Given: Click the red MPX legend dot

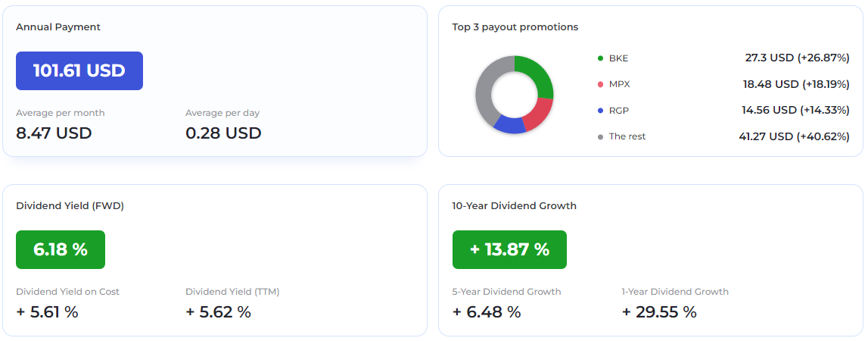Looking at the screenshot, I should click(x=600, y=84).
